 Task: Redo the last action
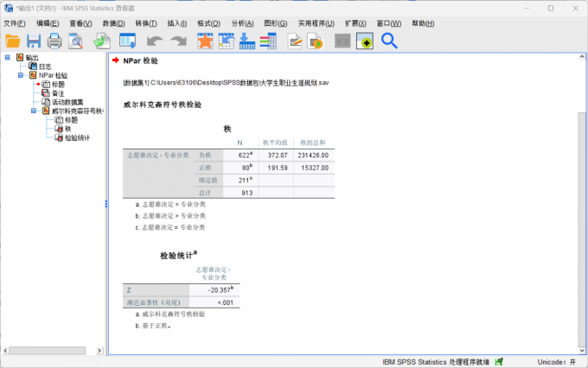point(178,41)
